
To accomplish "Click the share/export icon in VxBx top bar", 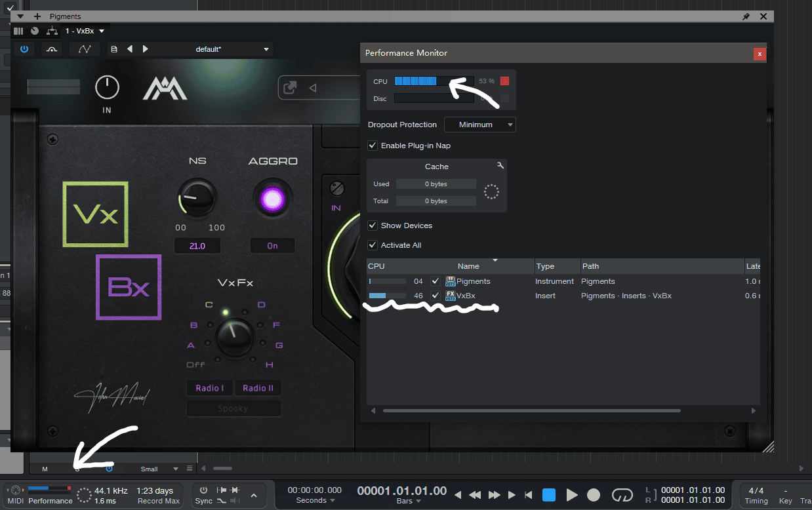I will pos(289,88).
